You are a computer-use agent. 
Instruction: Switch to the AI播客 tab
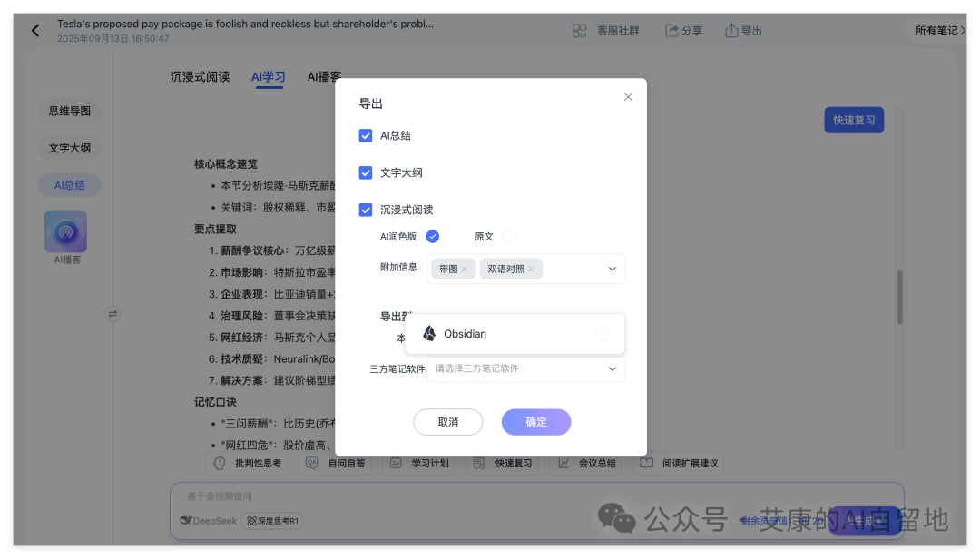(325, 77)
